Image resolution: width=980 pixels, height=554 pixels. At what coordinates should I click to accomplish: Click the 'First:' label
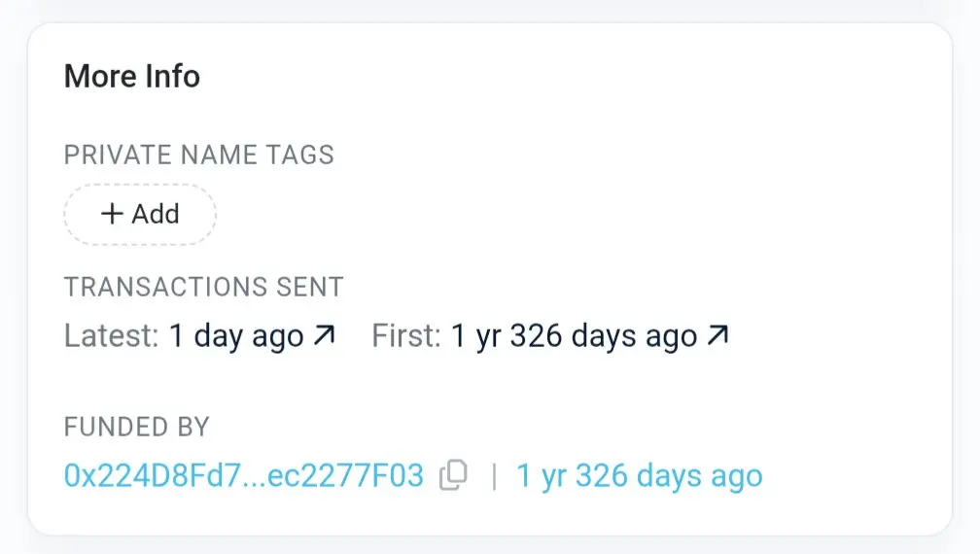tap(406, 335)
